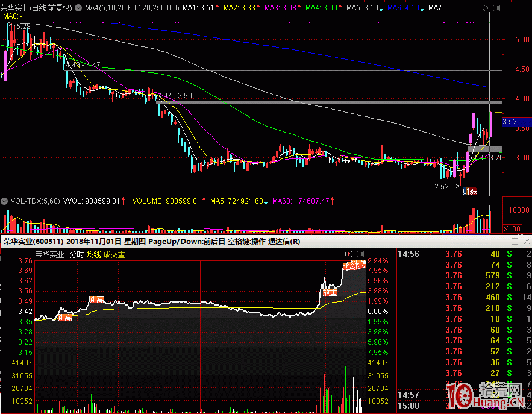Click the 4.00 price axis label

(x=522, y=99)
